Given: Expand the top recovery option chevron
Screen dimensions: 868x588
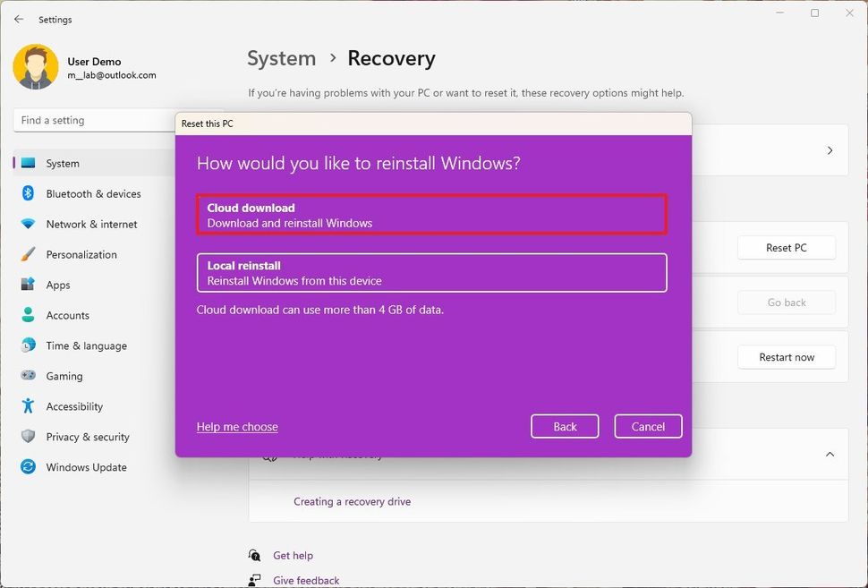Looking at the screenshot, I should pyautogui.click(x=830, y=150).
